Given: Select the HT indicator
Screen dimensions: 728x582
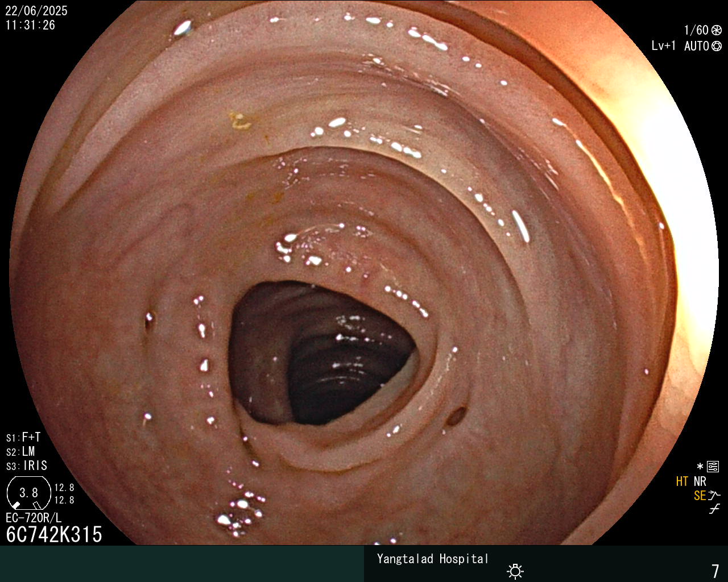Looking at the screenshot, I should [682, 481].
